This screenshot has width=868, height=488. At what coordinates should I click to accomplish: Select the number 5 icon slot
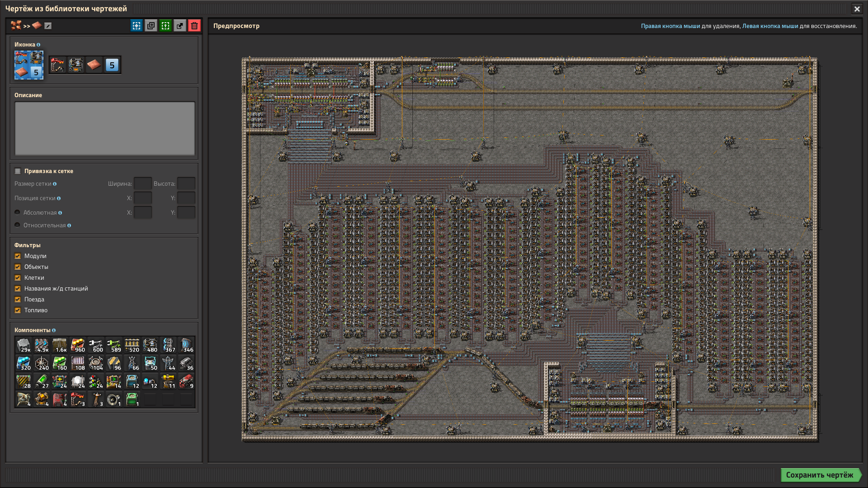click(x=112, y=65)
